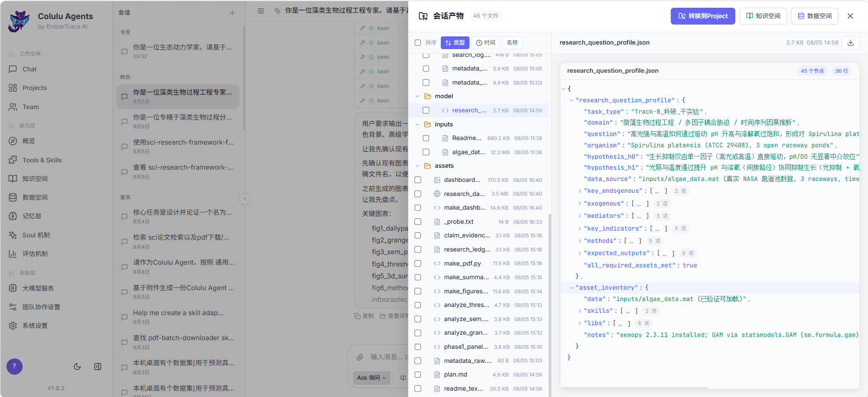Click the research_da globe file icon
868x397 pixels.
tap(437, 194)
